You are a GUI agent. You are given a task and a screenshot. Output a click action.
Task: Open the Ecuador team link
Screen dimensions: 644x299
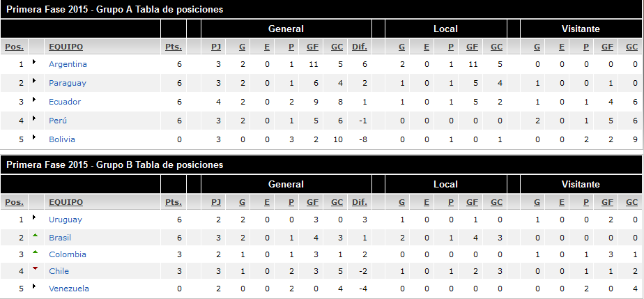point(65,102)
